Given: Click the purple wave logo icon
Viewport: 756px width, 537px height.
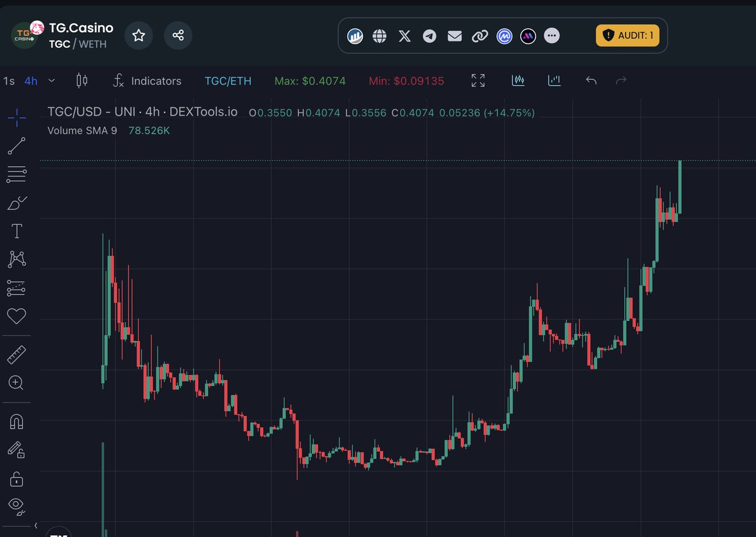Looking at the screenshot, I should click(528, 36).
